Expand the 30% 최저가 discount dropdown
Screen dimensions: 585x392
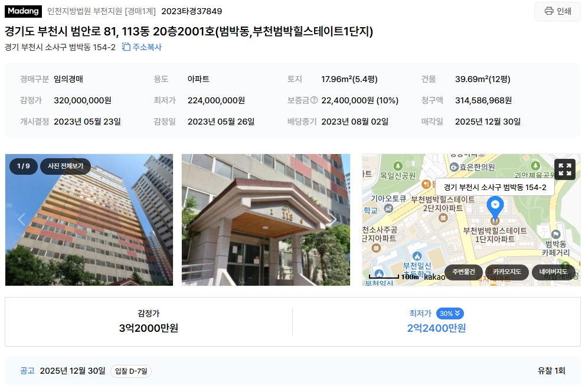[x=450, y=313]
